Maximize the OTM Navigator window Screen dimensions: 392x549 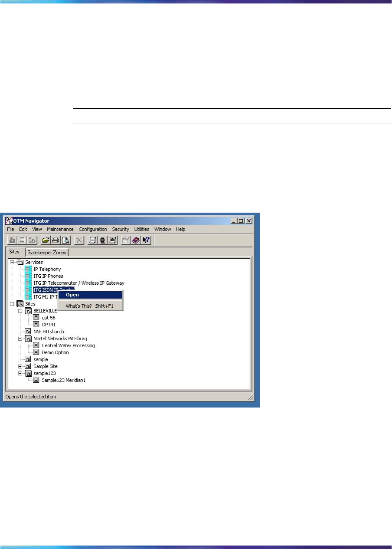[242, 220]
